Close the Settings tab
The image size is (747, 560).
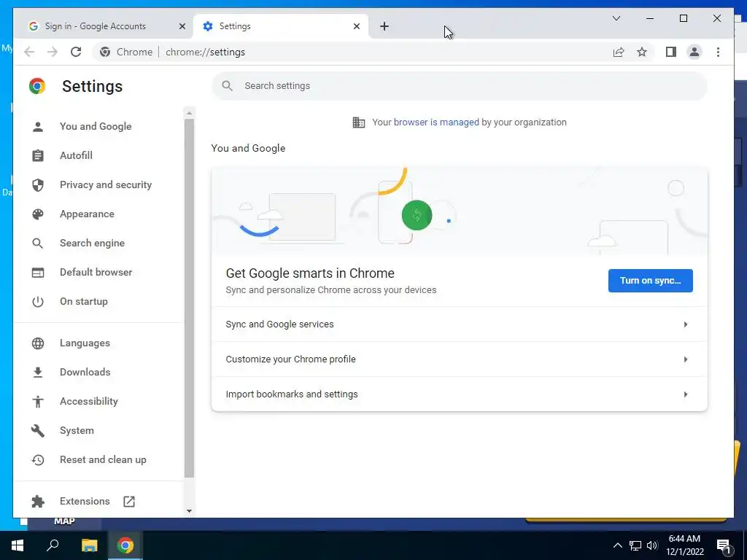click(x=356, y=27)
